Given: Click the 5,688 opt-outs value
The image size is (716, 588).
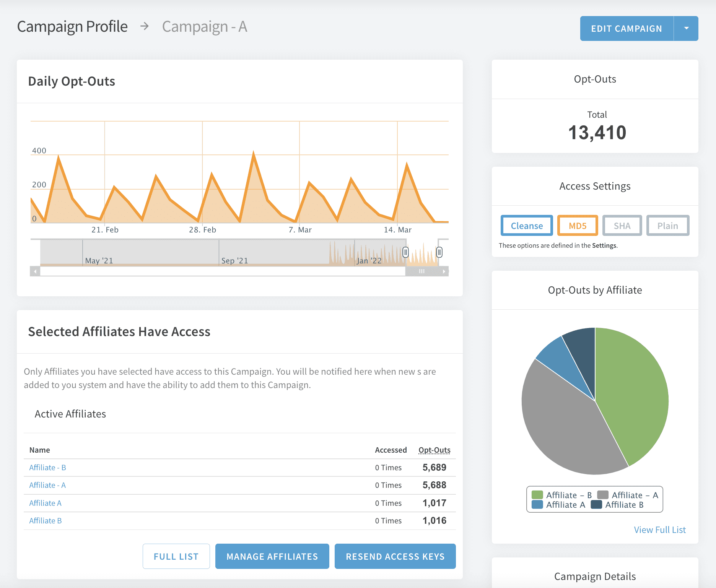Looking at the screenshot, I should (434, 485).
